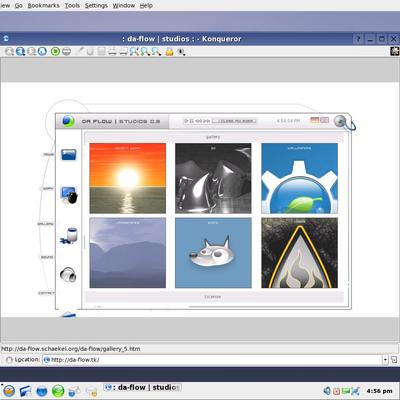Expand the Location history dropdown arrow

coord(385,360)
